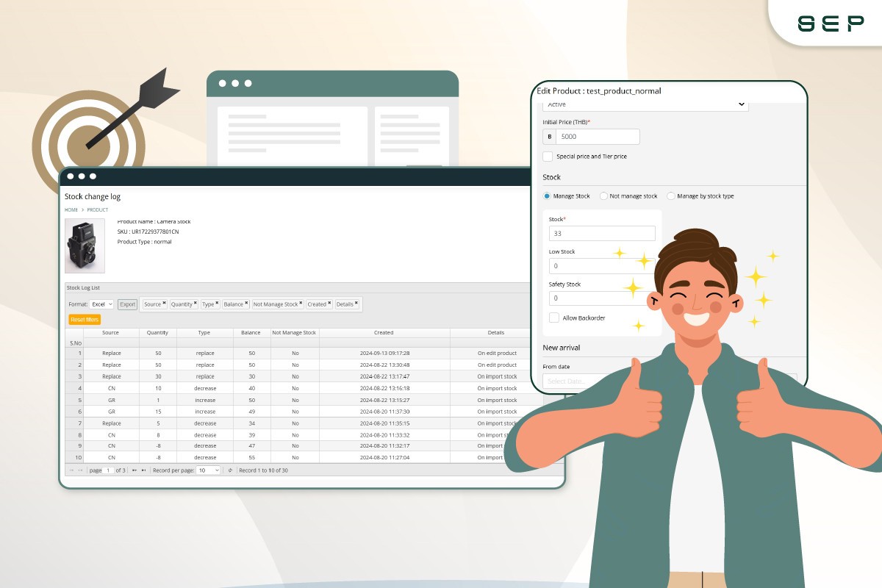Click the PRODUCT breadcrumb link
This screenshot has width=882, height=588.
[98, 210]
